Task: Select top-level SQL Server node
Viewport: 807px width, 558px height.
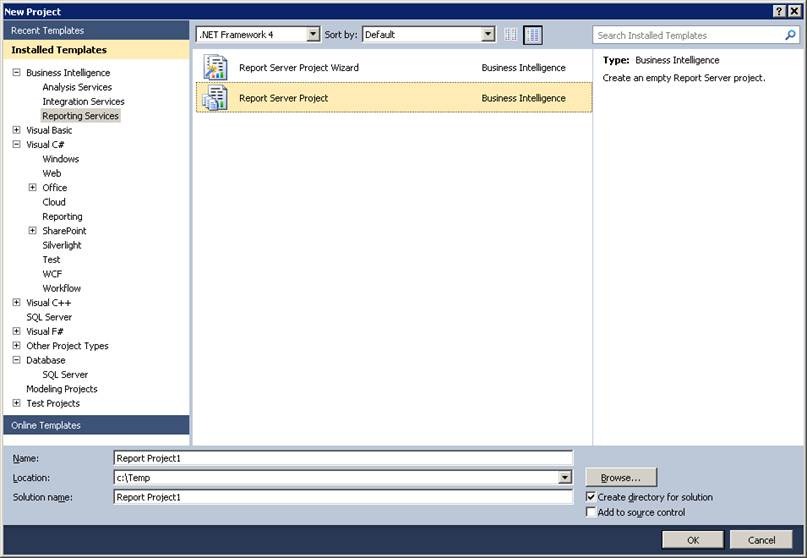Action: pos(49,317)
